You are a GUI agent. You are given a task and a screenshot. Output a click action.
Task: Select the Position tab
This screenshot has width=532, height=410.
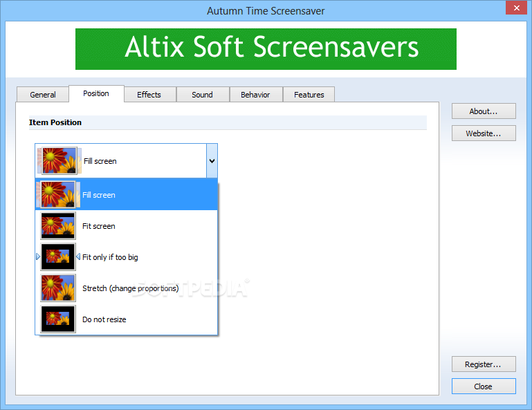(x=96, y=93)
